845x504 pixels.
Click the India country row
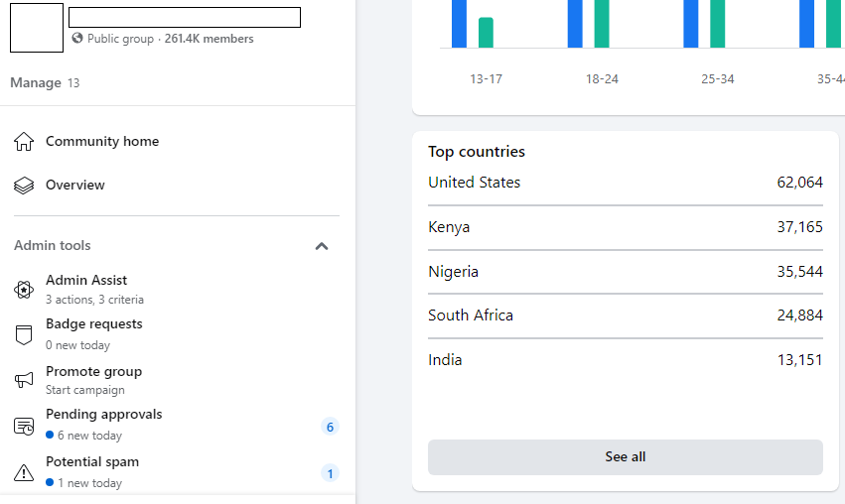tap(626, 360)
